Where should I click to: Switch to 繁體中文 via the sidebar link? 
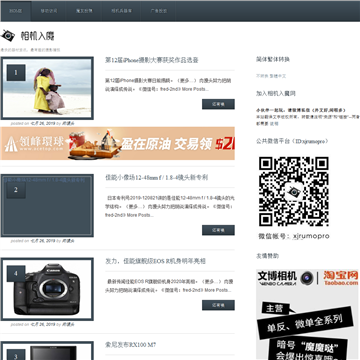pos(278,76)
